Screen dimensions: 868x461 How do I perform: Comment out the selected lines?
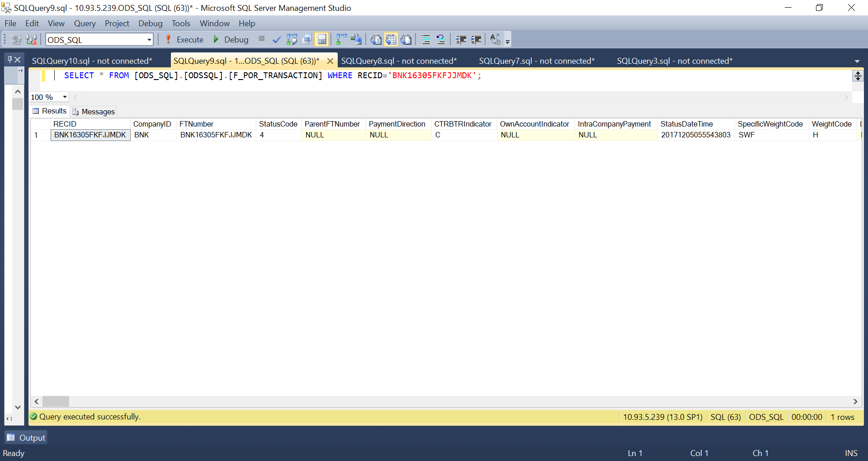click(426, 39)
